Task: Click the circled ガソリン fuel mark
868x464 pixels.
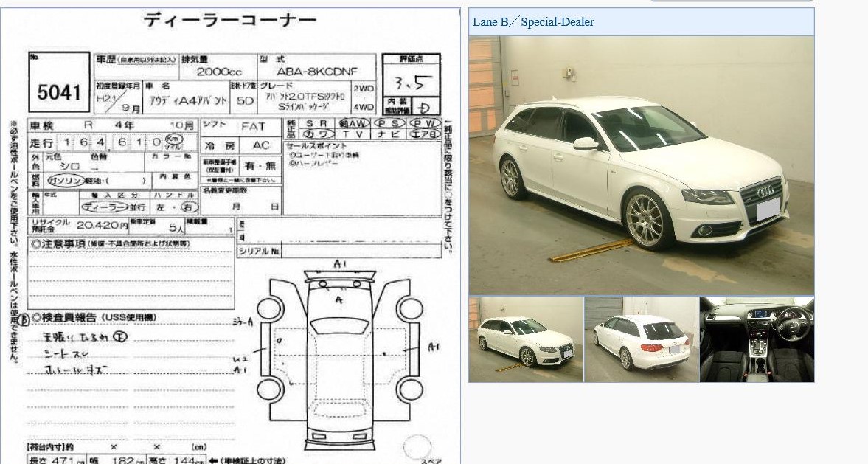Action: pos(65,180)
